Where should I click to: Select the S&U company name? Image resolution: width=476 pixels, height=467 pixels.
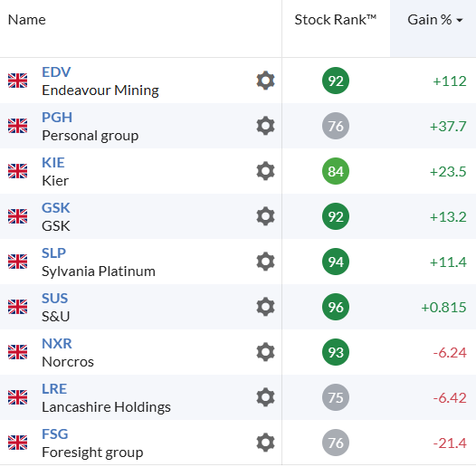pyautogui.click(x=56, y=317)
